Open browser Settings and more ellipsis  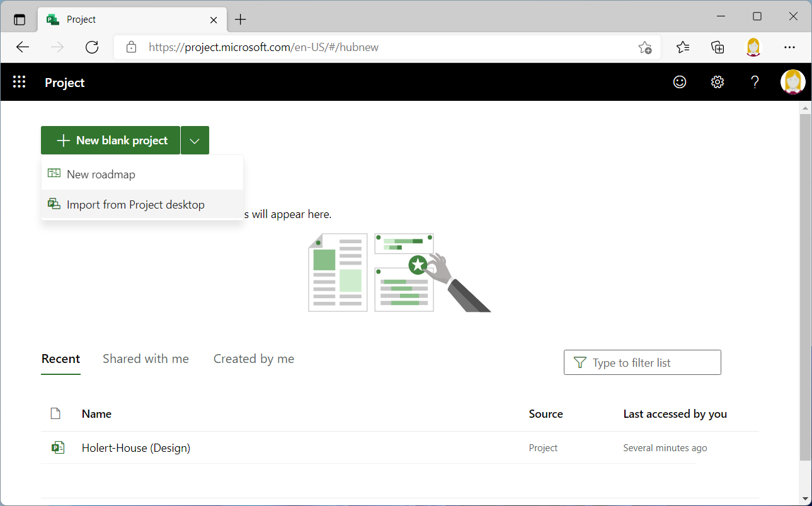point(789,47)
